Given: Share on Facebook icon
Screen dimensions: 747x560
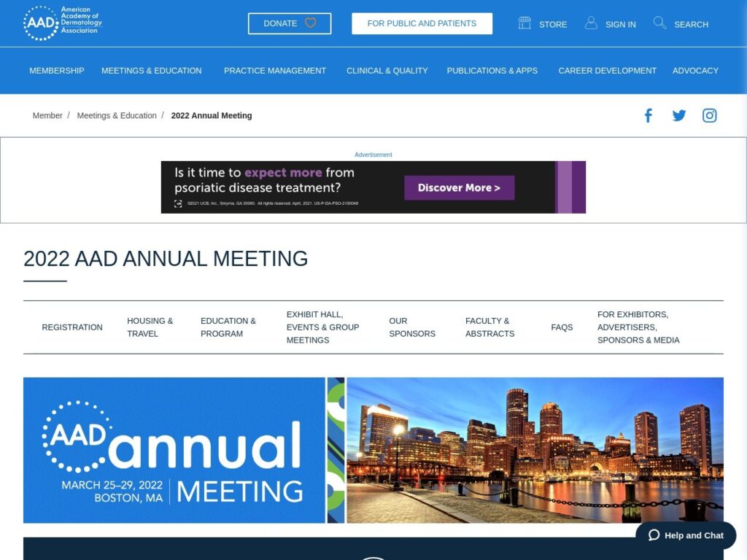Looking at the screenshot, I should [x=649, y=115].
